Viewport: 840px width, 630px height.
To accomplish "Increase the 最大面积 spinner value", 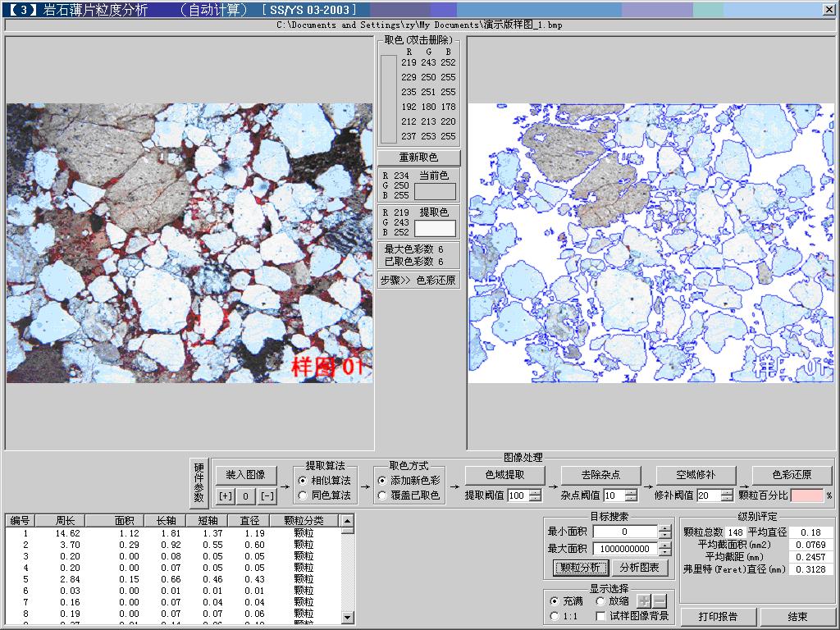I will pyautogui.click(x=664, y=546).
